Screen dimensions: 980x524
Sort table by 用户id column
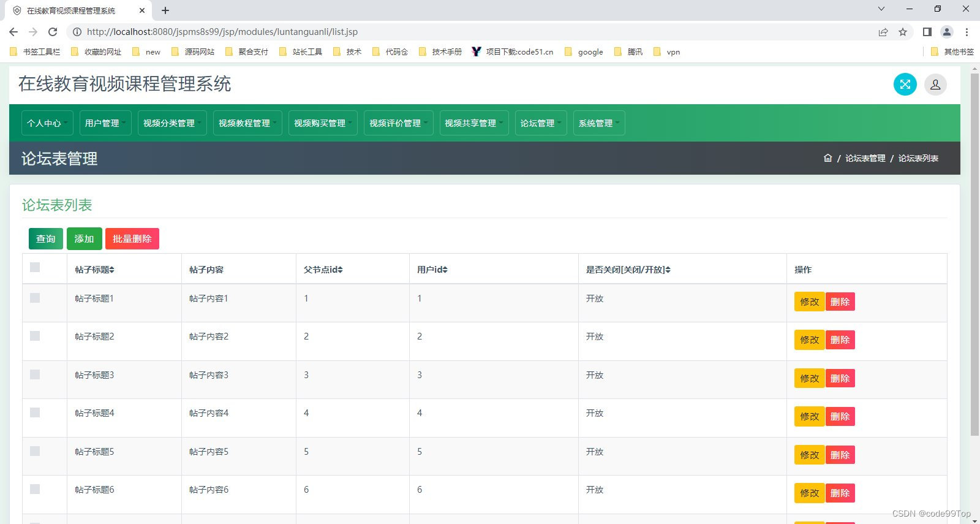432,270
